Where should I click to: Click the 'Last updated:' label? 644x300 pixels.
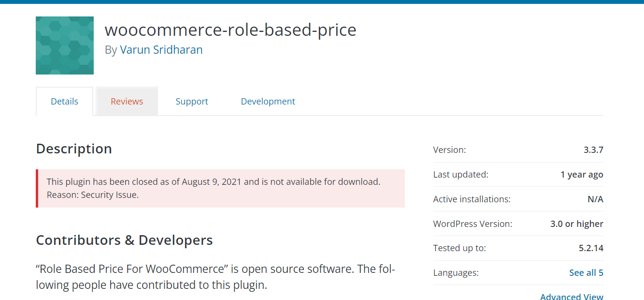tap(461, 175)
